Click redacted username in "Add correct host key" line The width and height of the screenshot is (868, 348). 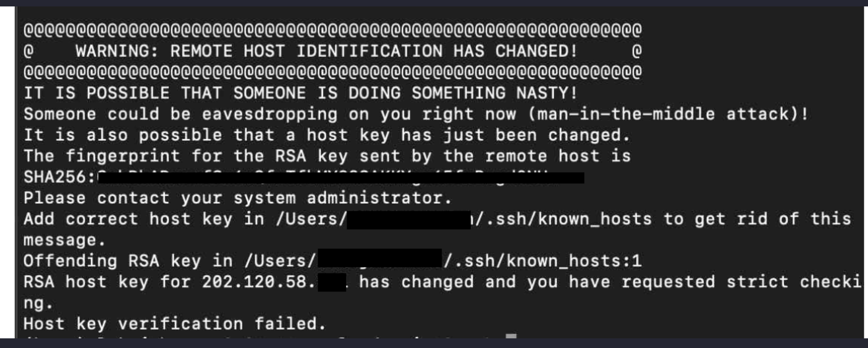(408, 220)
